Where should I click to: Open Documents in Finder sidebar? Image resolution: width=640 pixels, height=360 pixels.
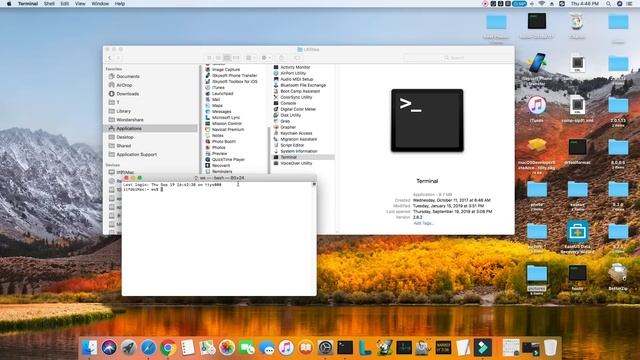pyautogui.click(x=128, y=76)
